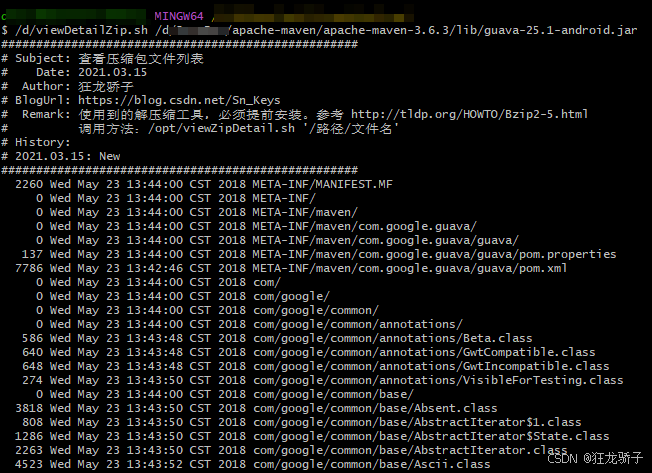Click the com/ directory entry
The width and height of the screenshot is (652, 473).
267,282
